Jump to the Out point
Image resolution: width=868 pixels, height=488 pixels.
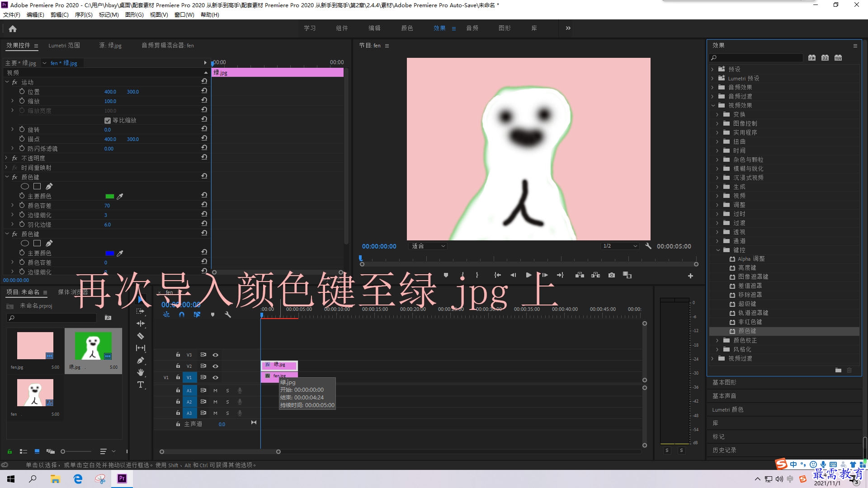click(561, 275)
